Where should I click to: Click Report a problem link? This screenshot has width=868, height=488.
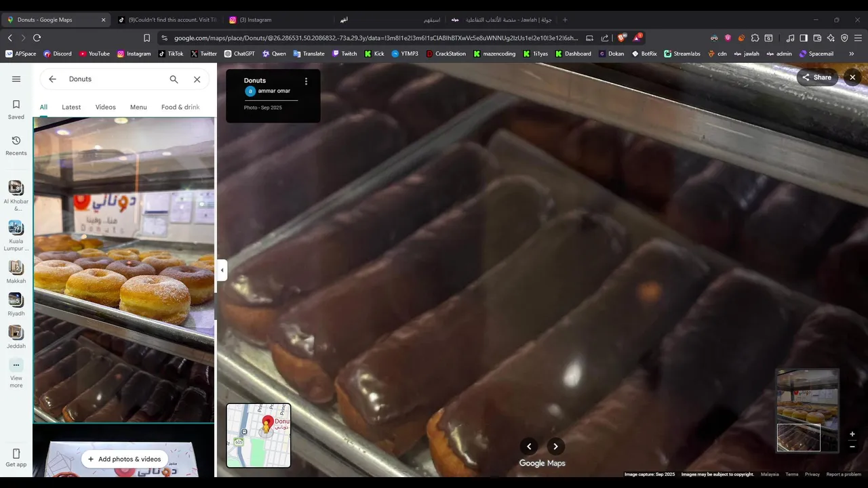click(844, 474)
